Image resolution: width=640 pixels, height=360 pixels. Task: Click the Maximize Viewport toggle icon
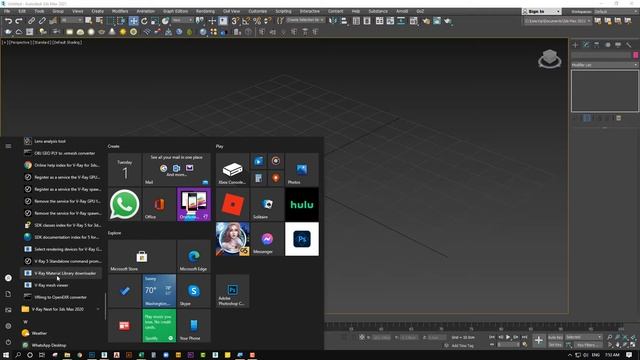tap(633, 345)
